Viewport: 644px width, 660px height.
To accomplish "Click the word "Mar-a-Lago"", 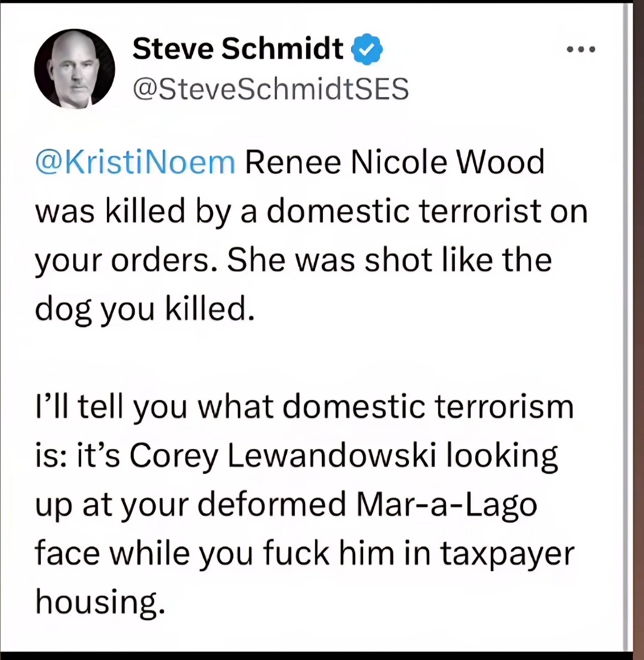I will click(x=447, y=505).
